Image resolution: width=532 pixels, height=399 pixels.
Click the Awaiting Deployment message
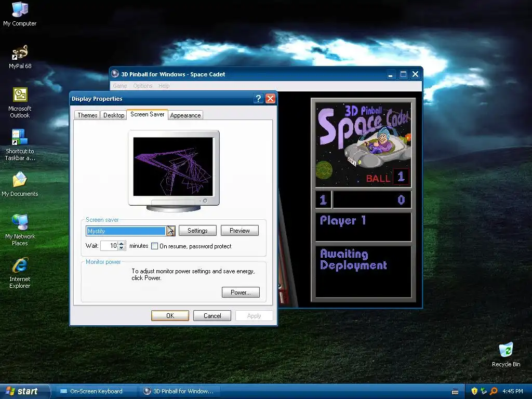(353, 260)
